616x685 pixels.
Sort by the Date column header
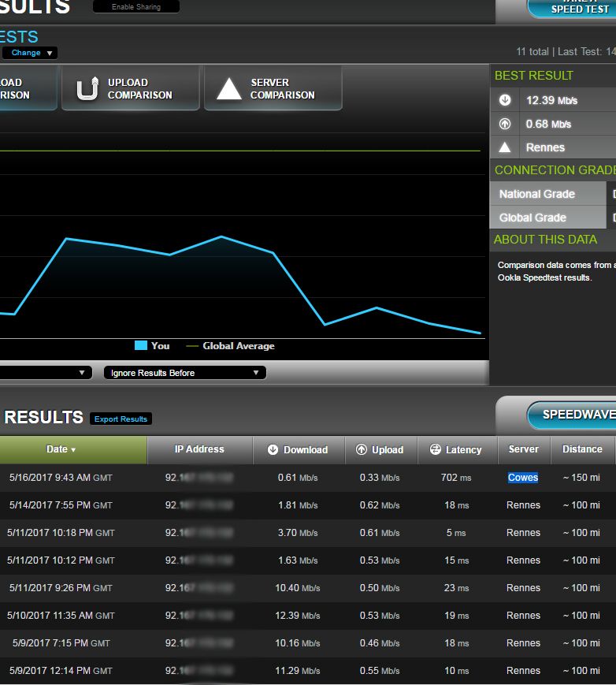pyautogui.click(x=73, y=449)
